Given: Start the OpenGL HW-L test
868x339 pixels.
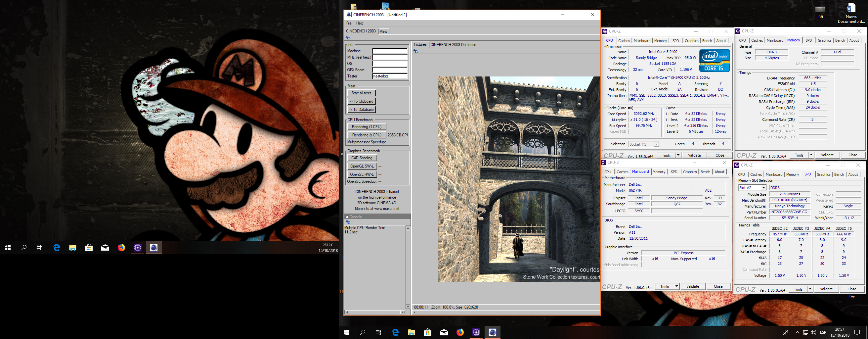Looking at the screenshot, I should coord(362,174).
